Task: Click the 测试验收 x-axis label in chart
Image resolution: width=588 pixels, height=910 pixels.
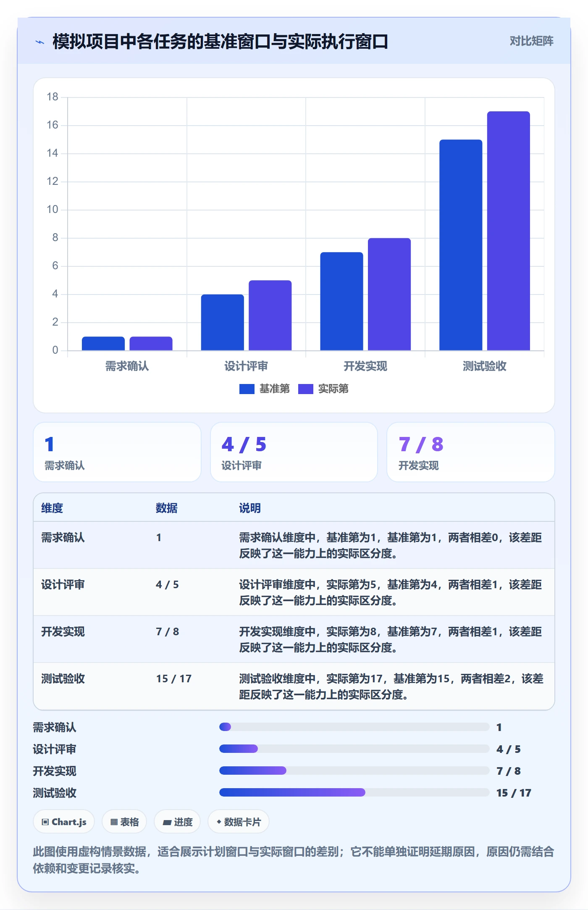Action: [485, 366]
